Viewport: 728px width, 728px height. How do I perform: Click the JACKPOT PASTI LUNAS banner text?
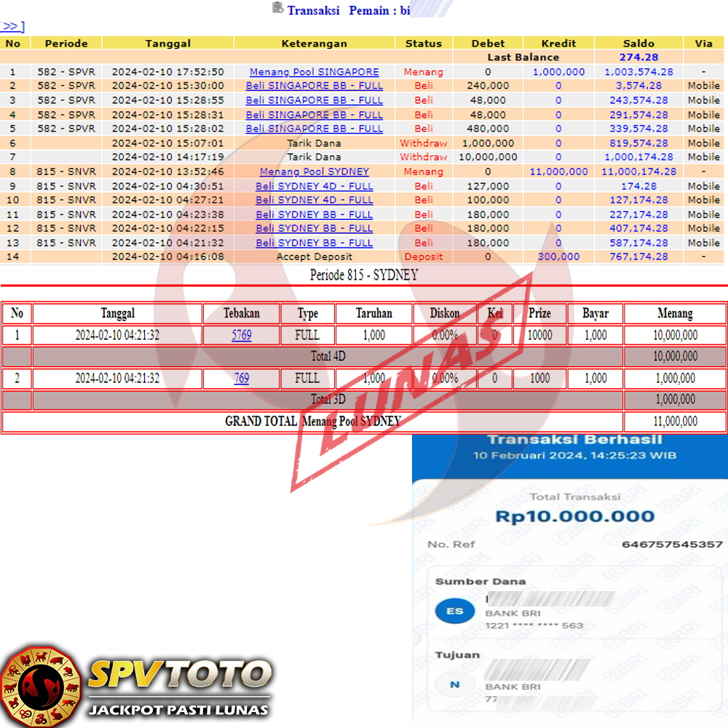[178, 709]
